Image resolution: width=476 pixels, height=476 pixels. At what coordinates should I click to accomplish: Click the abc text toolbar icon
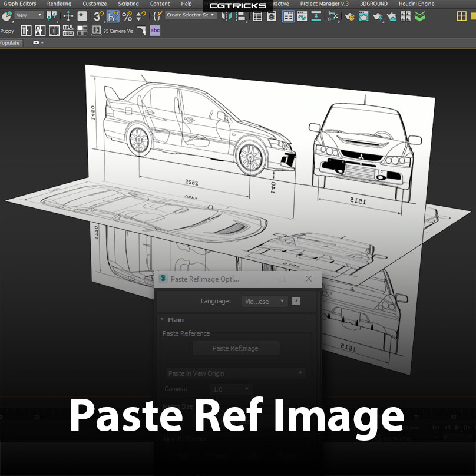tap(155, 31)
